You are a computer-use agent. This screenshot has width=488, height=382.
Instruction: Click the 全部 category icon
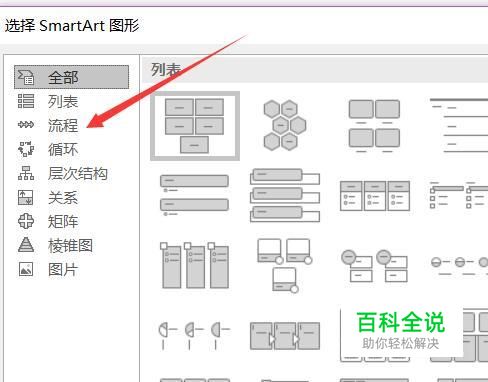tap(26, 77)
